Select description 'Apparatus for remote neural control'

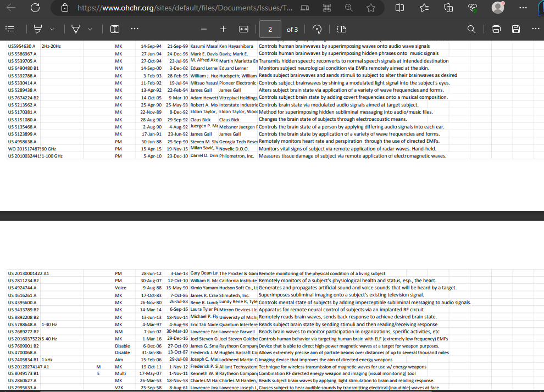341,310
